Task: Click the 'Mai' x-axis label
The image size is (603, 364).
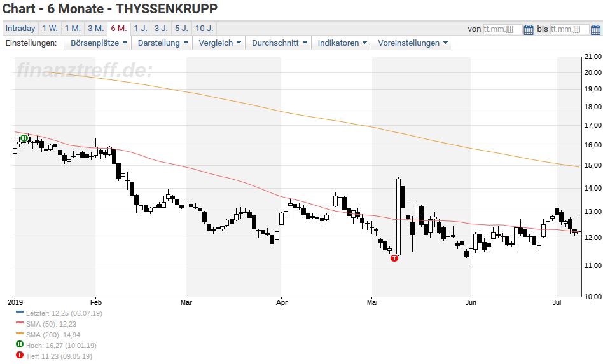Action: (372, 302)
